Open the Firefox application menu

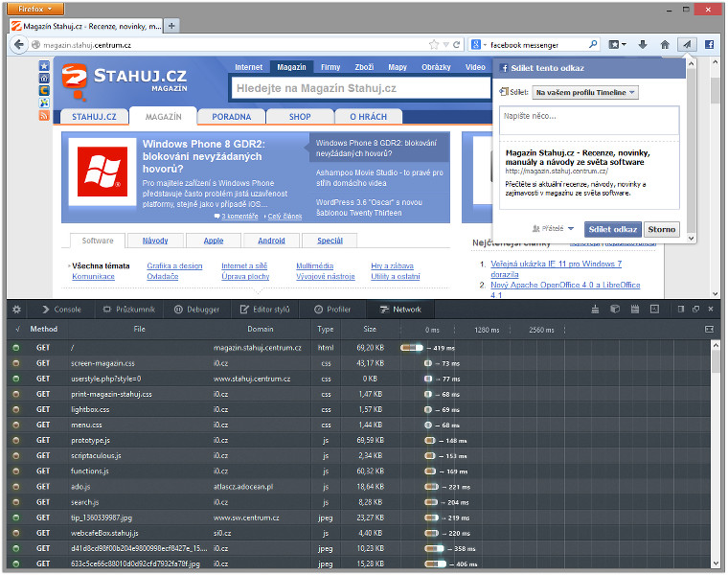34,9
